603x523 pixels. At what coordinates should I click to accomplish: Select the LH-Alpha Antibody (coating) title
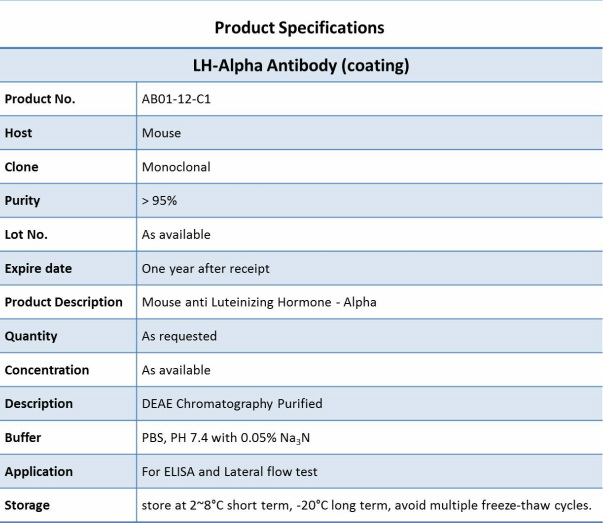(x=301, y=65)
